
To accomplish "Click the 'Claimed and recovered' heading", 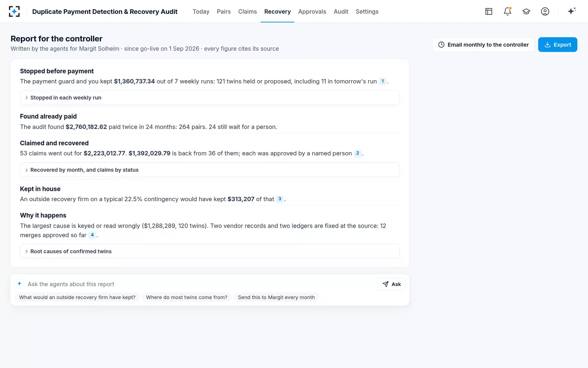I will [x=54, y=143].
